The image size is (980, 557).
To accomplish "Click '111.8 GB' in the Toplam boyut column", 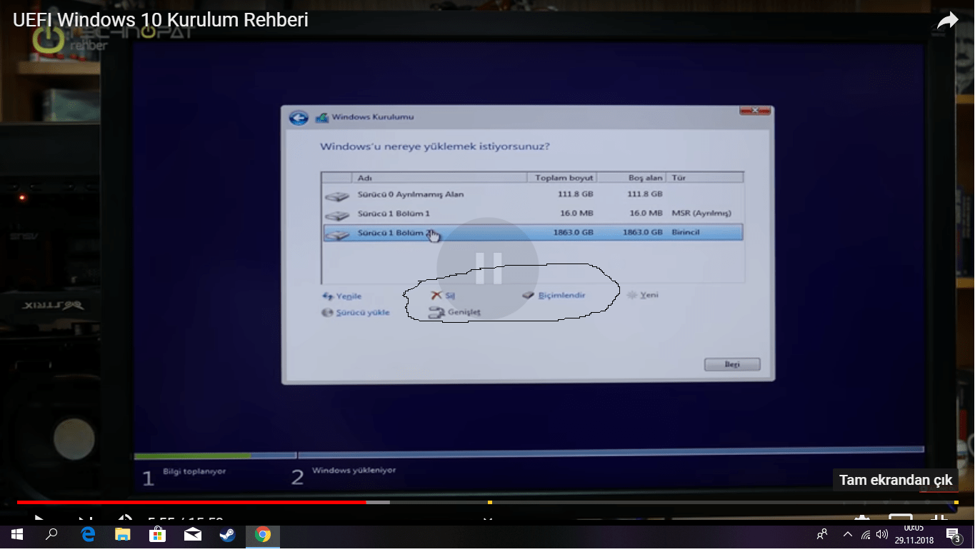I will point(575,194).
